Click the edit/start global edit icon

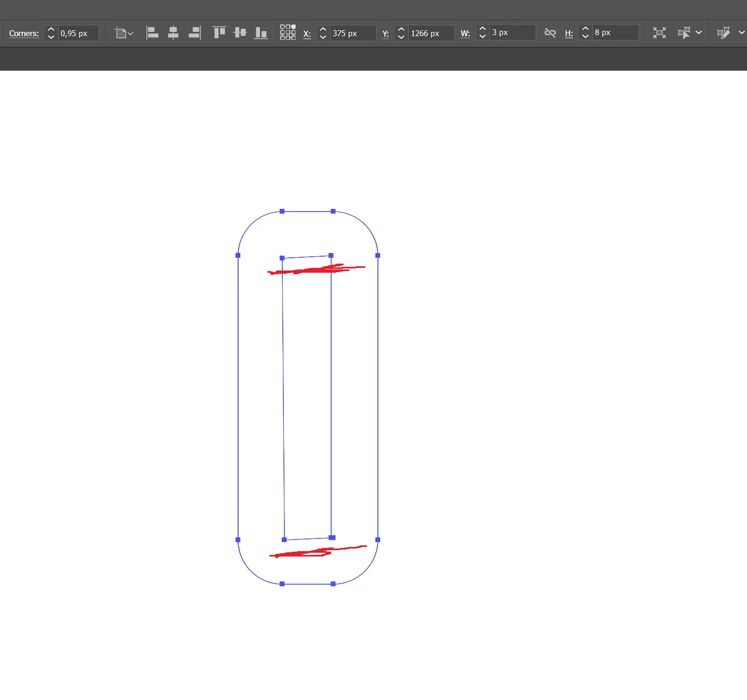723,33
